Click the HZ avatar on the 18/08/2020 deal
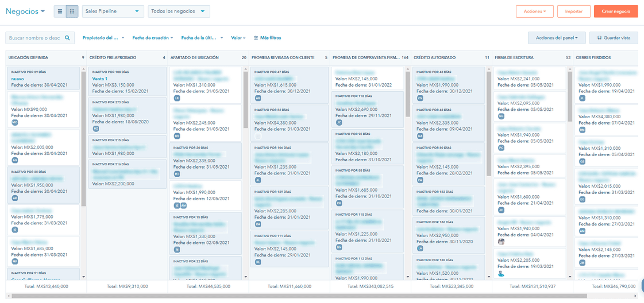The width and height of the screenshot is (644, 303). (96, 129)
